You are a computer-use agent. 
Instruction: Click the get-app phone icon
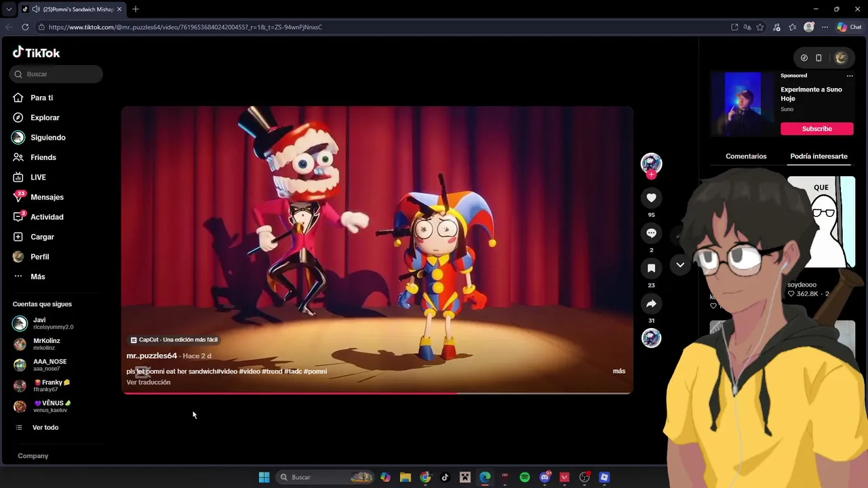tap(818, 58)
